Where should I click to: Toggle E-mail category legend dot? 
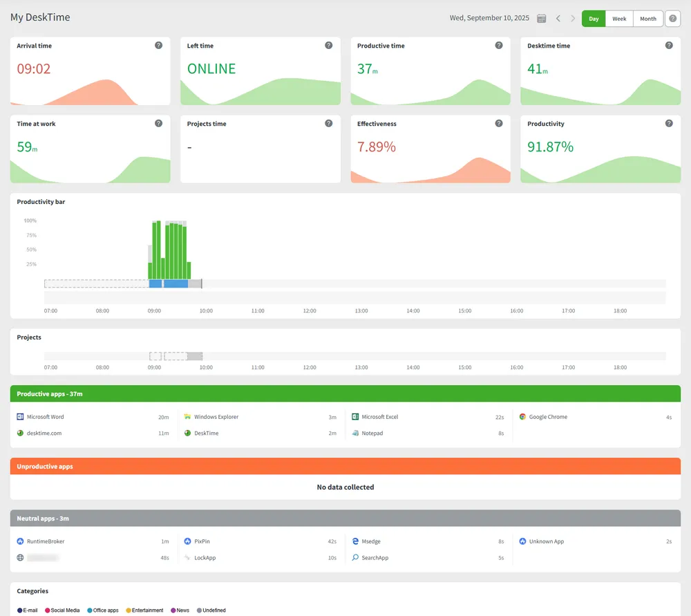(20, 610)
